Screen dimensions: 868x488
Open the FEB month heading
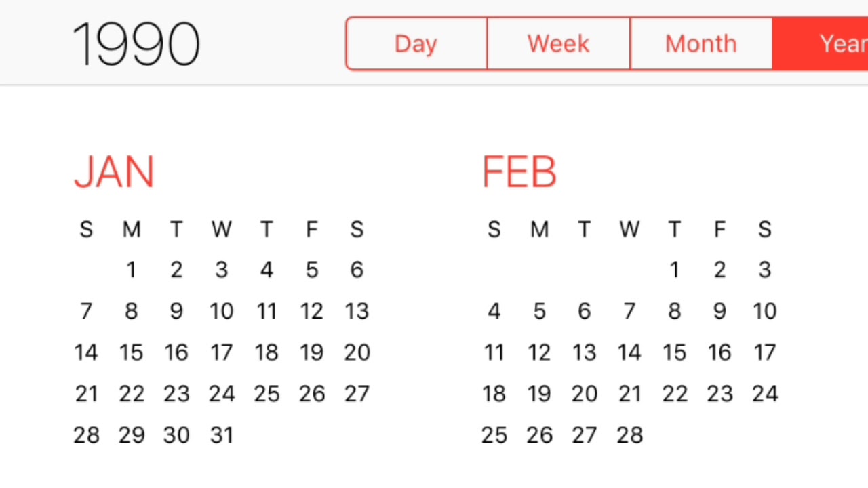click(519, 172)
